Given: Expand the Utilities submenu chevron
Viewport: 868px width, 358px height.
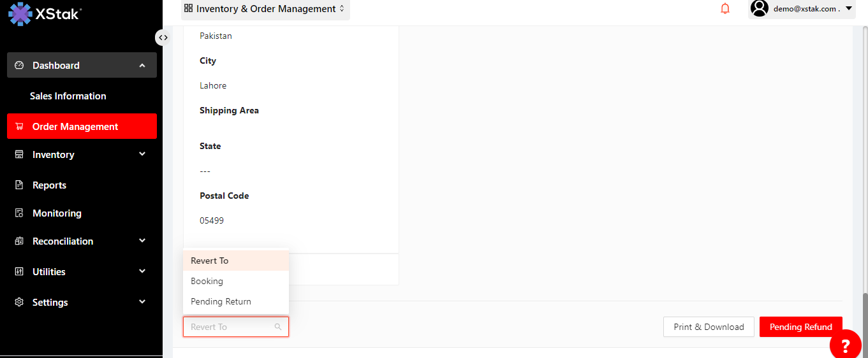Looking at the screenshot, I should (x=142, y=271).
